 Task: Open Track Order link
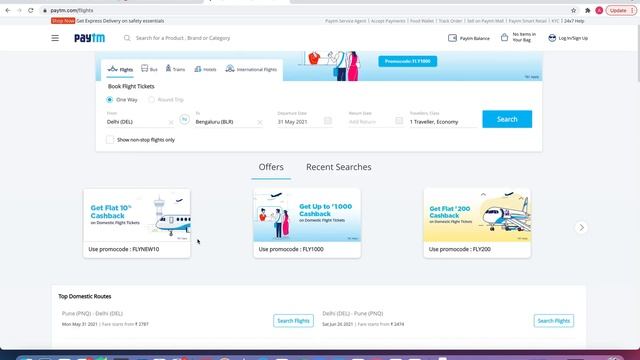tap(451, 21)
